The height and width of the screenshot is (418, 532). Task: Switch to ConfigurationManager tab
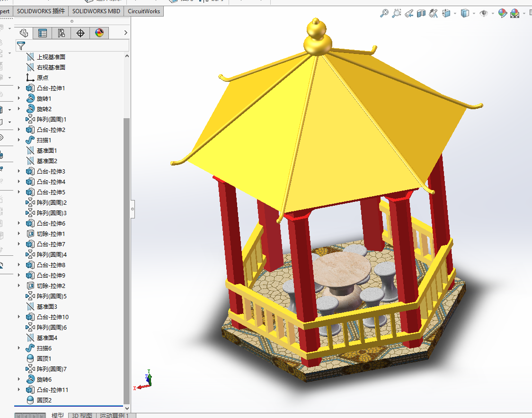click(62, 33)
